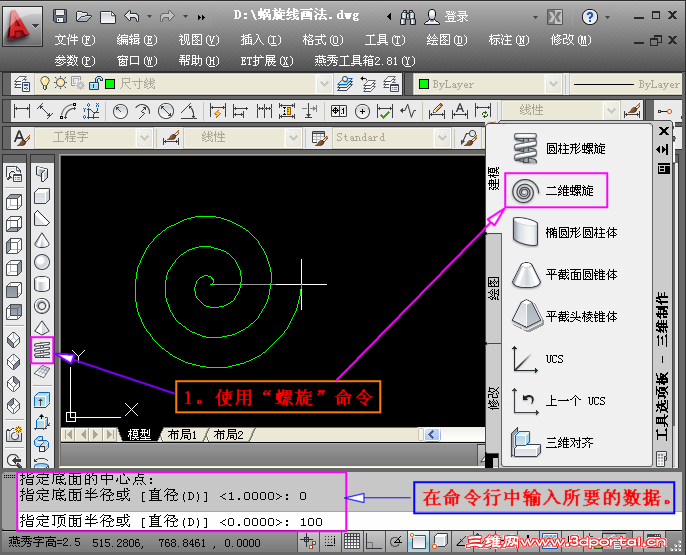Click the camera icon on left toolbar
Image resolution: width=686 pixels, height=555 pixels.
click(x=14, y=434)
